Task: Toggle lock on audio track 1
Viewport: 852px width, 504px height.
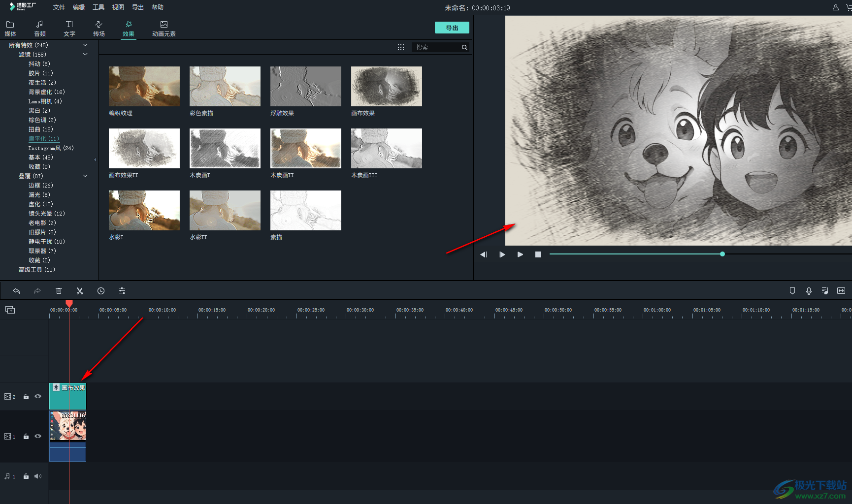Action: point(26,476)
